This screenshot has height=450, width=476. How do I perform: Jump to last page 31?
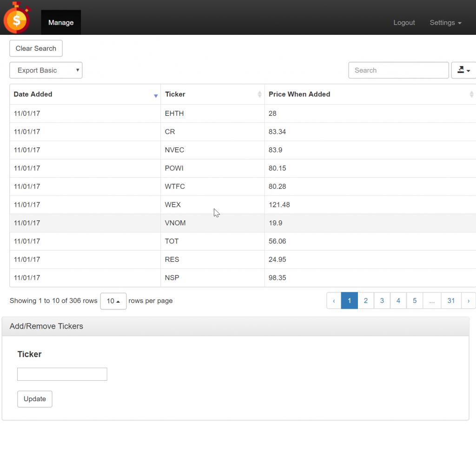[451, 301]
